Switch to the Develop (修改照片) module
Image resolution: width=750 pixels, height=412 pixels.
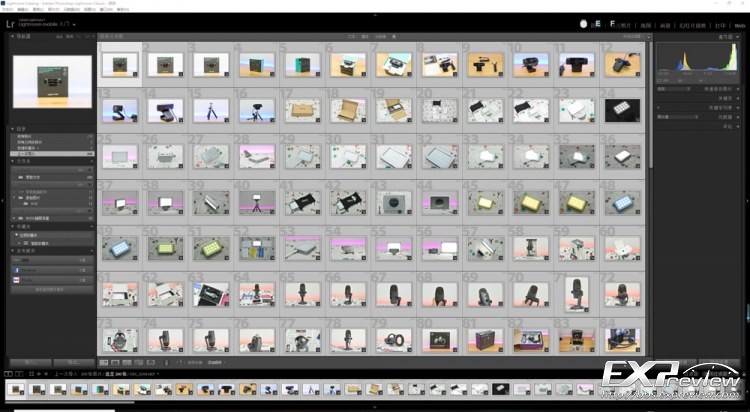pos(624,24)
